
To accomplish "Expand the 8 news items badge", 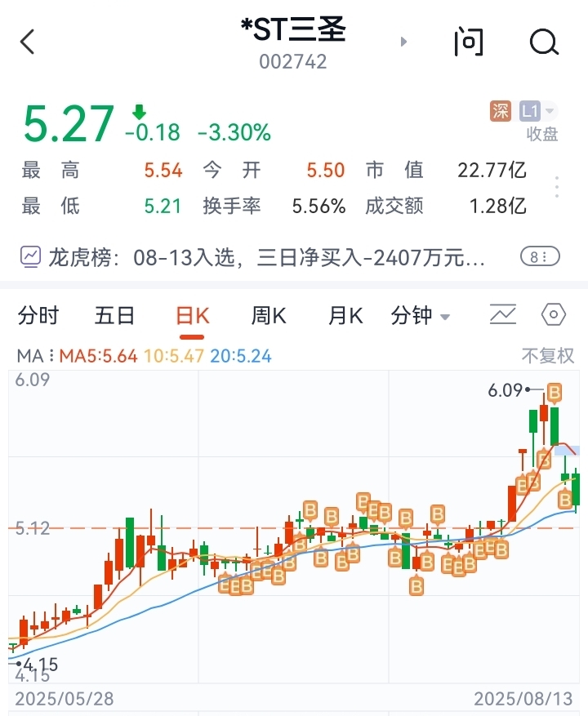I will click(540, 256).
